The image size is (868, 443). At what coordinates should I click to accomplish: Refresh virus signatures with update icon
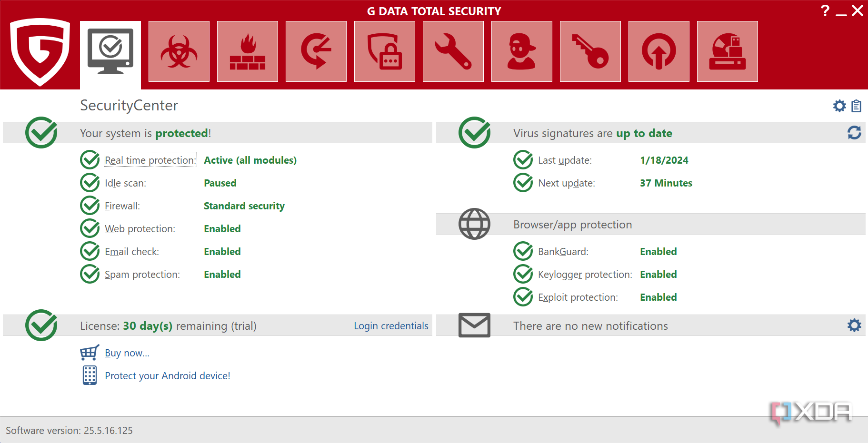(x=854, y=133)
